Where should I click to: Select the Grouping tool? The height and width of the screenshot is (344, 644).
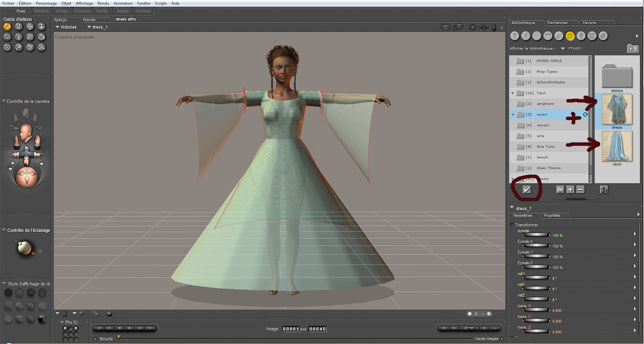pos(7,47)
